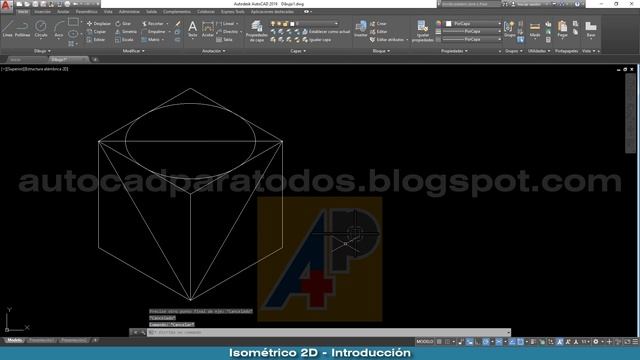This screenshot has width=640, height=360.
Task: Click the white PorCapa color swatch
Action: pos(449,24)
